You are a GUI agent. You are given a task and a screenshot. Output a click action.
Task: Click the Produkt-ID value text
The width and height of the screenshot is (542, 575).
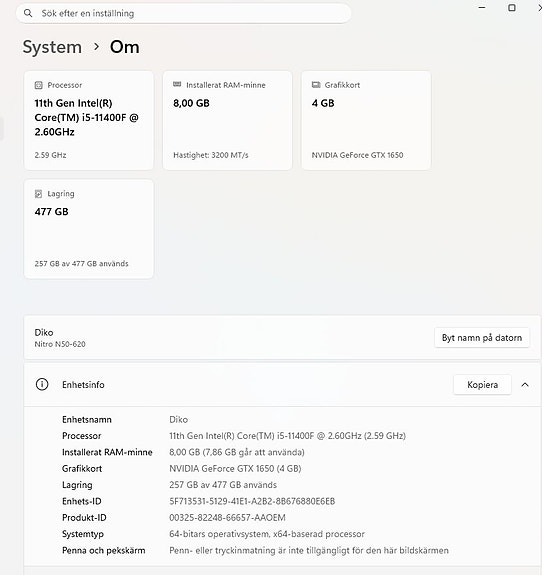tap(227, 518)
